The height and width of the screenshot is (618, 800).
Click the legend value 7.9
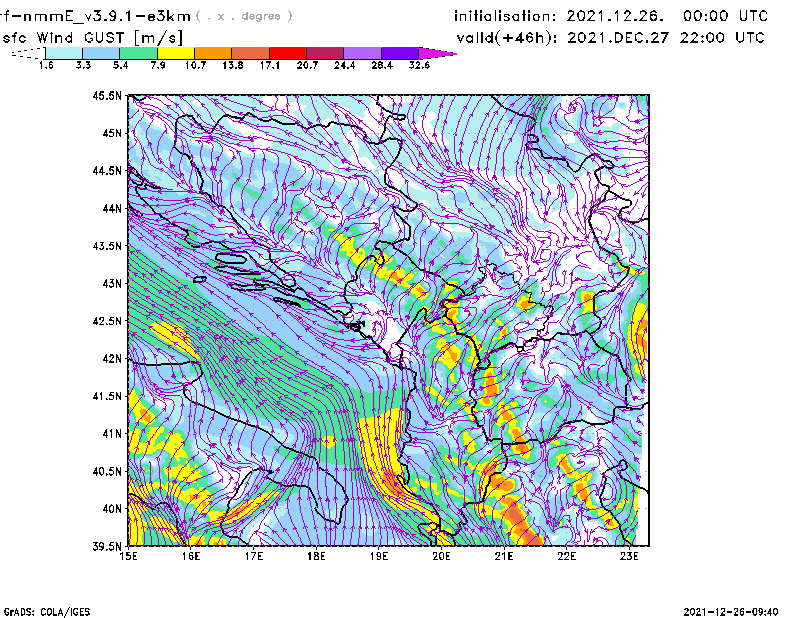pos(158,65)
